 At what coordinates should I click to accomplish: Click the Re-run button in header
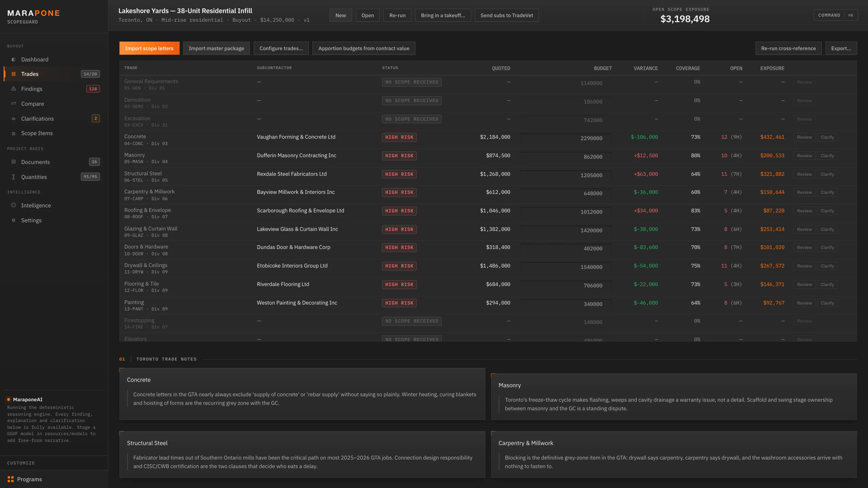tap(397, 15)
